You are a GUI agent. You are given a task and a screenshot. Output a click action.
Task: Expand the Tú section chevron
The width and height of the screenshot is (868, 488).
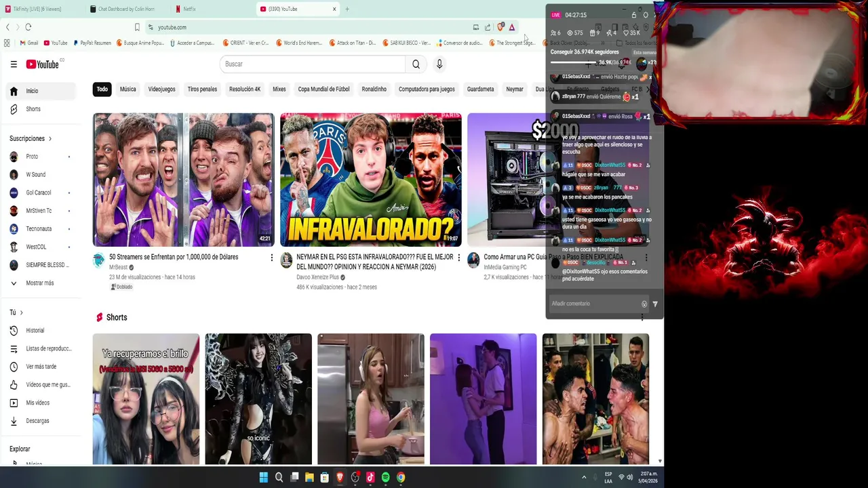pyautogui.click(x=21, y=312)
